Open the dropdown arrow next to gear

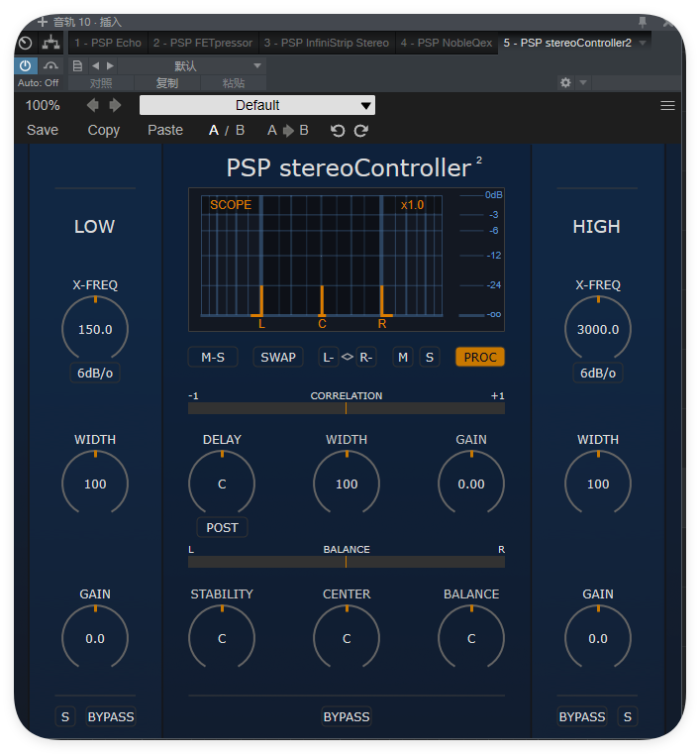click(x=583, y=82)
